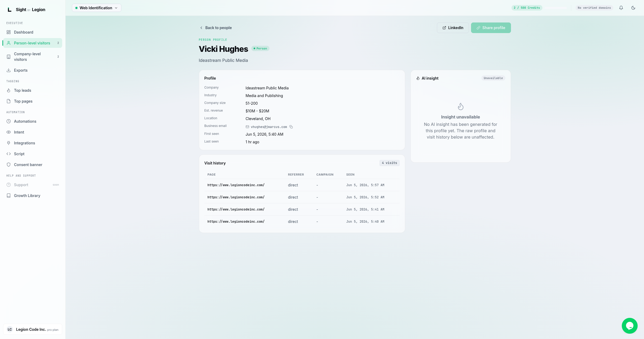The width and height of the screenshot is (644, 339).
Task: Toggle dark mode moon icon
Action: pos(633,8)
